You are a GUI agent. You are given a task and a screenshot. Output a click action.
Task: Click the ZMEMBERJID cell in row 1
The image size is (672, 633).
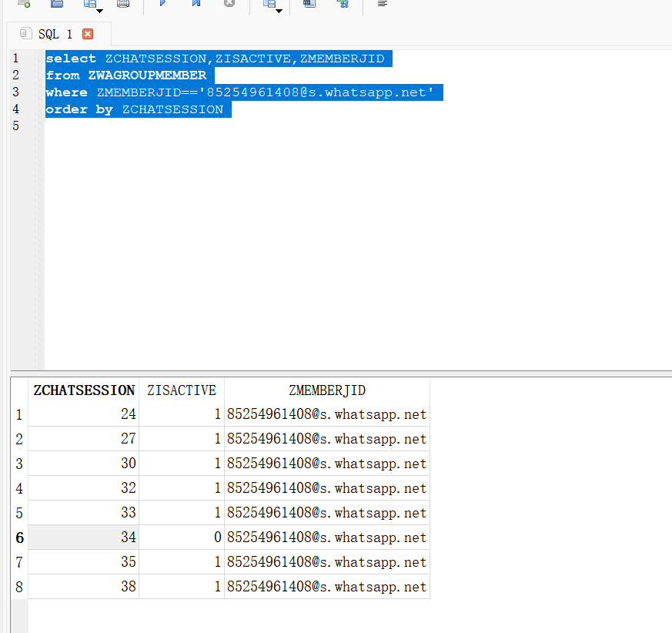coord(327,414)
